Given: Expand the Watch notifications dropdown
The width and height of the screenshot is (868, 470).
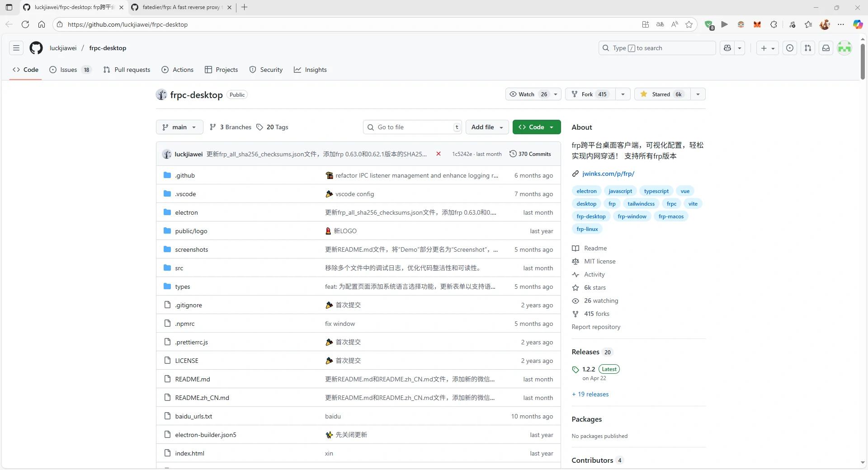Looking at the screenshot, I should [556, 94].
